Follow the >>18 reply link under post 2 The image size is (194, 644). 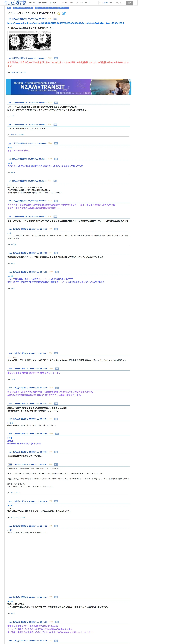click(13, 72)
